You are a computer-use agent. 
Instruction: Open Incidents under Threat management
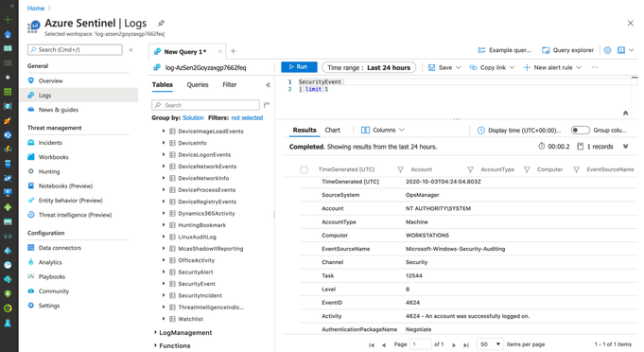[50, 143]
